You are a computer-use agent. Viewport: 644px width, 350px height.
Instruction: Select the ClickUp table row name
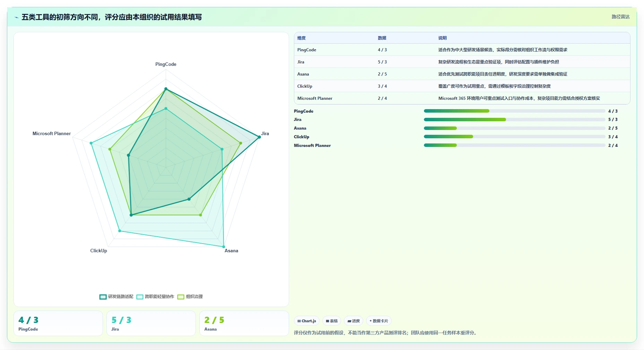pyautogui.click(x=305, y=86)
